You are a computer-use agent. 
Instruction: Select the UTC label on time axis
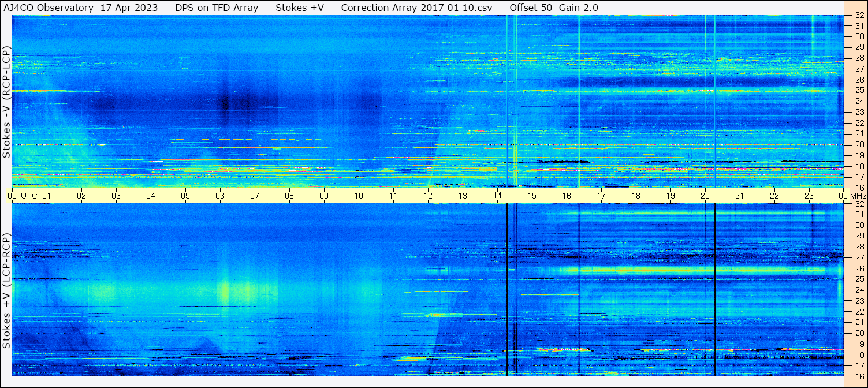click(x=29, y=196)
